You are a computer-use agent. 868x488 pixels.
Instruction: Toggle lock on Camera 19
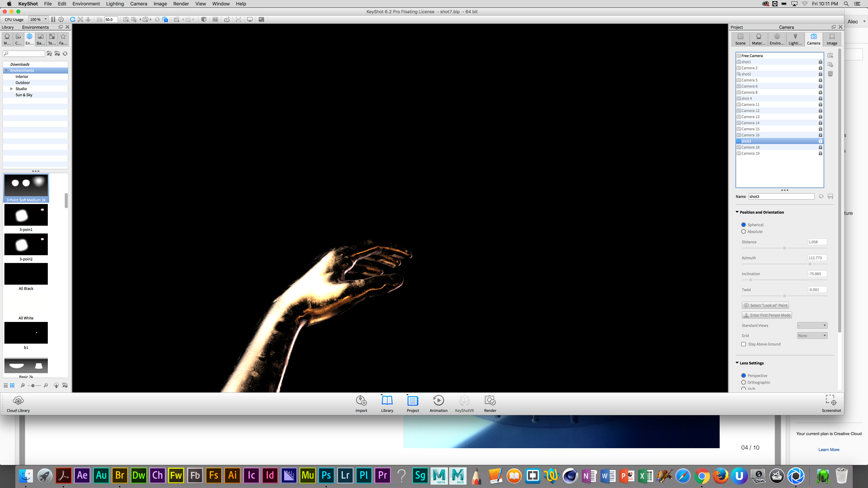[821, 153]
